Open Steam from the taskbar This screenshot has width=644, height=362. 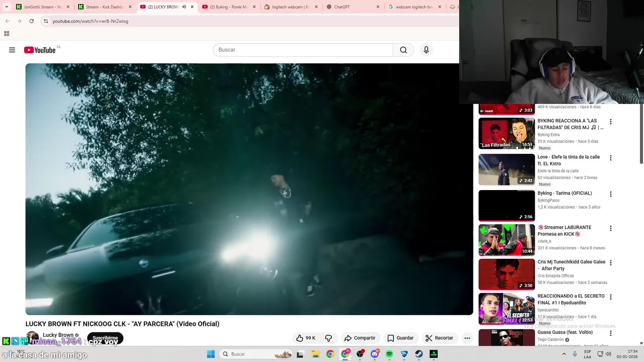(419, 354)
